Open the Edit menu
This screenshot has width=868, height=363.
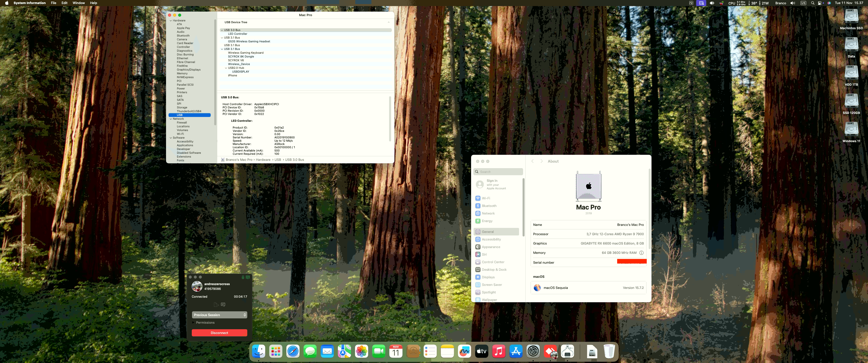pyautogui.click(x=64, y=3)
